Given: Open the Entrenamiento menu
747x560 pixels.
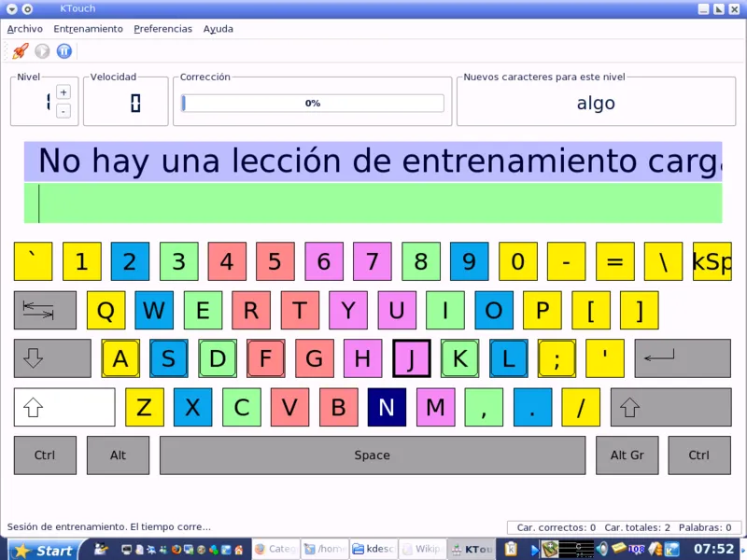Looking at the screenshot, I should click(x=88, y=28).
